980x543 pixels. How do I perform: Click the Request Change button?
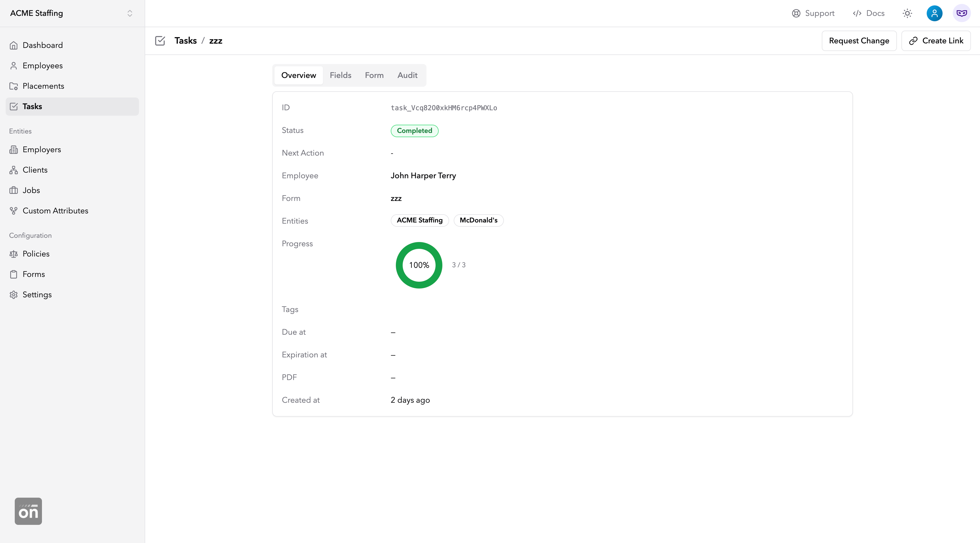859,41
